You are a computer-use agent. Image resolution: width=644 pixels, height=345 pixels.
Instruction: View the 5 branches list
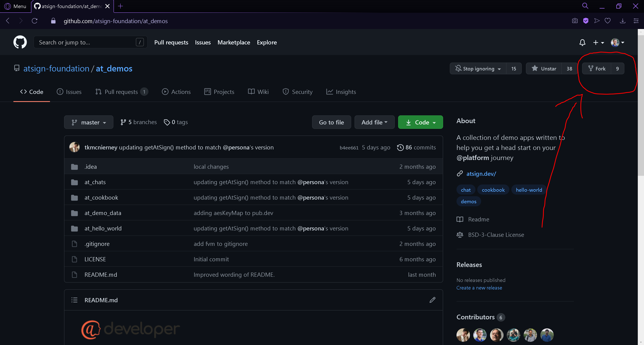[139, 122]
